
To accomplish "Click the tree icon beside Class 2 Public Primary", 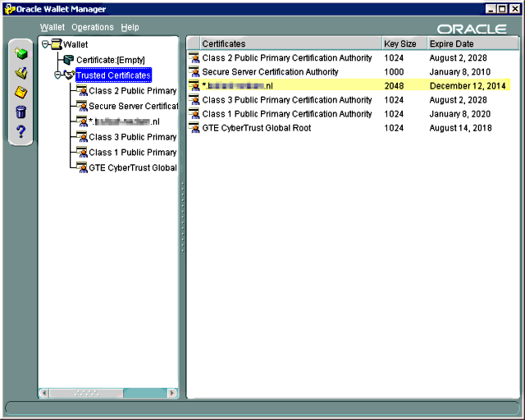I will click(x=82, y=90).
